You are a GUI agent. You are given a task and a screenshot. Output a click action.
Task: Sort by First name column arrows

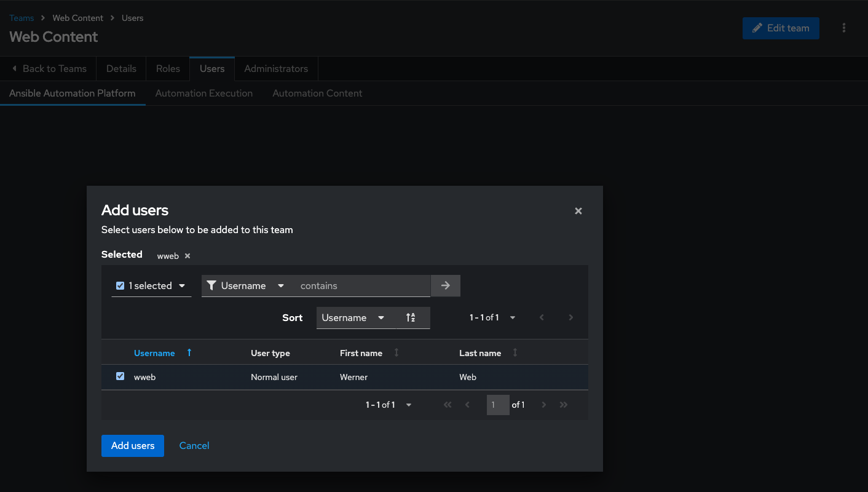pyautogui.click(x=397, y=352)
